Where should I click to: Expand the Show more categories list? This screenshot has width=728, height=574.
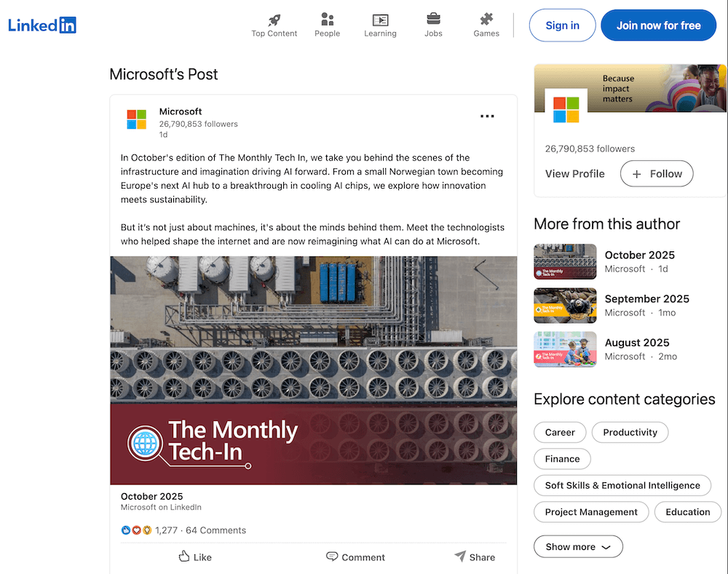578,546
